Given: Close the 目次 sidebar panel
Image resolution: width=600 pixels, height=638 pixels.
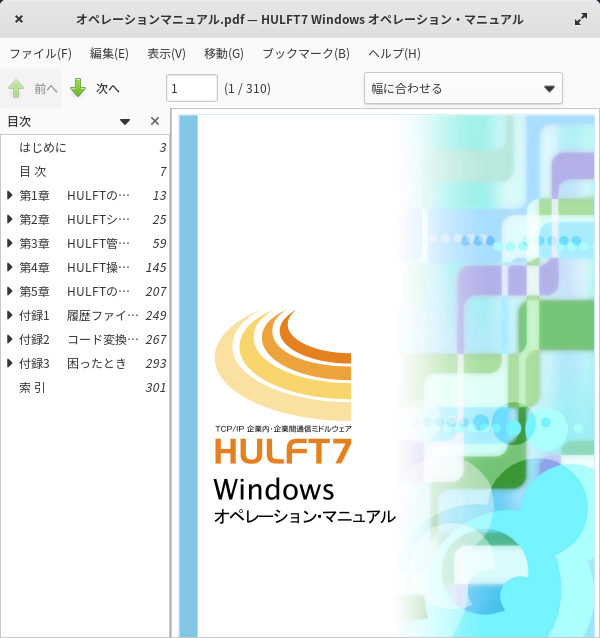Looking at the screenshot, I should (x=155, y=121).
